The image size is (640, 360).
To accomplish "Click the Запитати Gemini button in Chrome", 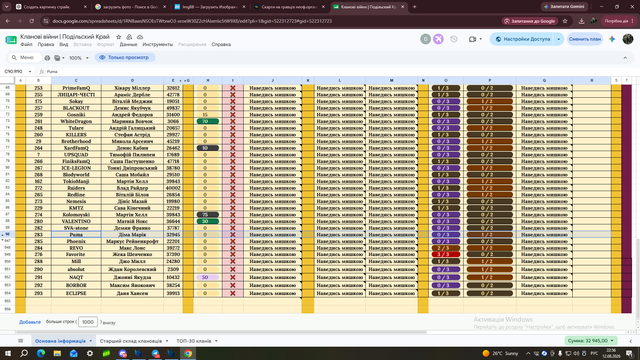I will click(564, 7).
